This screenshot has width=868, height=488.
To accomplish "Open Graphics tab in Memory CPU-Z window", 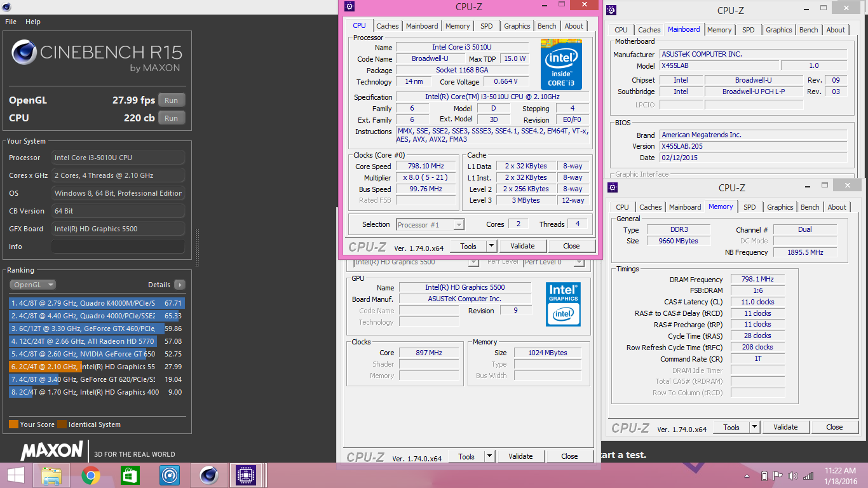I will coord(780,207).
